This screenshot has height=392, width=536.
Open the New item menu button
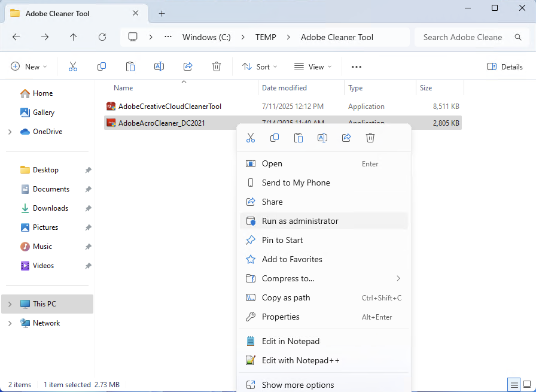(x=28, y=66)
